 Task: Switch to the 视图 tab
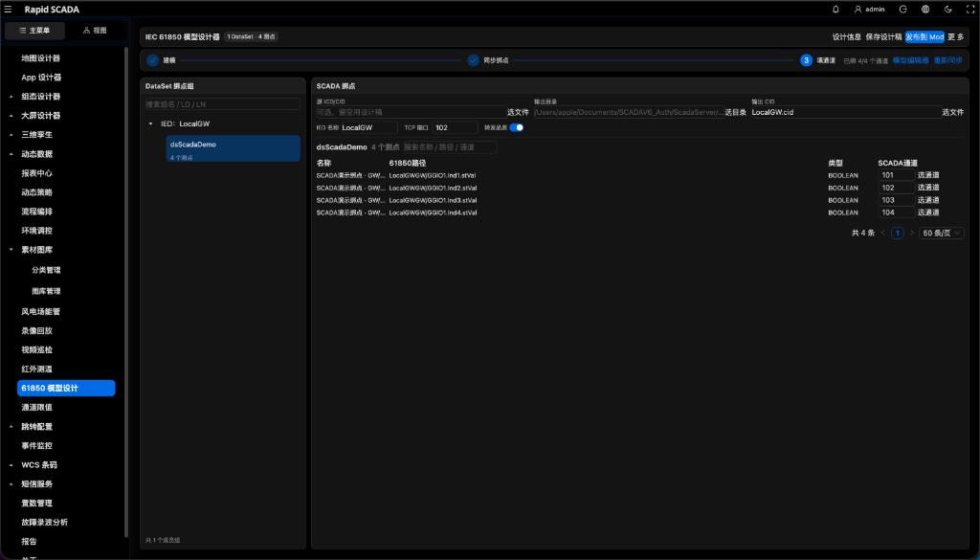95,30
